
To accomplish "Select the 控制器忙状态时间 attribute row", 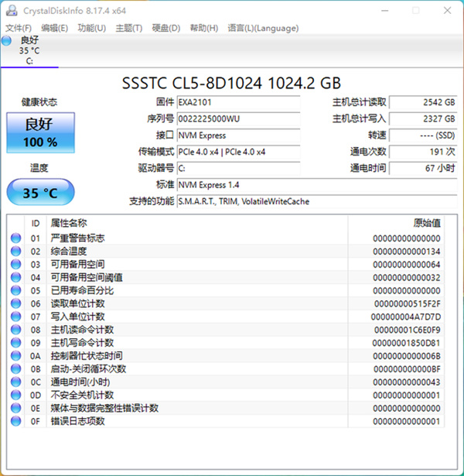I will [x=226, y=356].
